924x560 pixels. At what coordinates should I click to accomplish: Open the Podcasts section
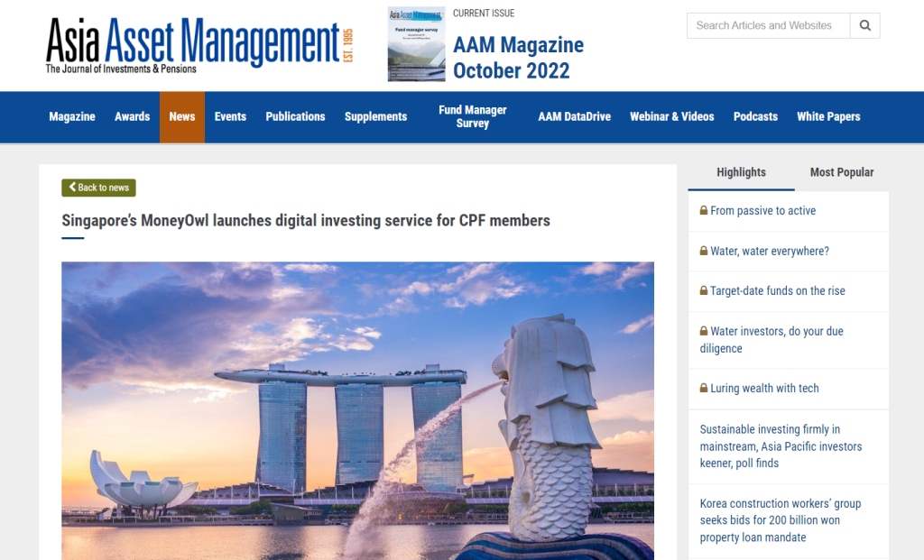[755, 116]
